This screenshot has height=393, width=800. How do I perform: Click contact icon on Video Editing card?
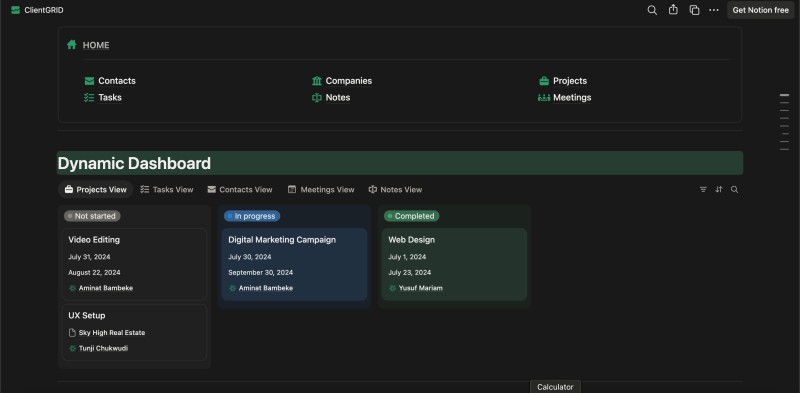[x=72, y=288]
